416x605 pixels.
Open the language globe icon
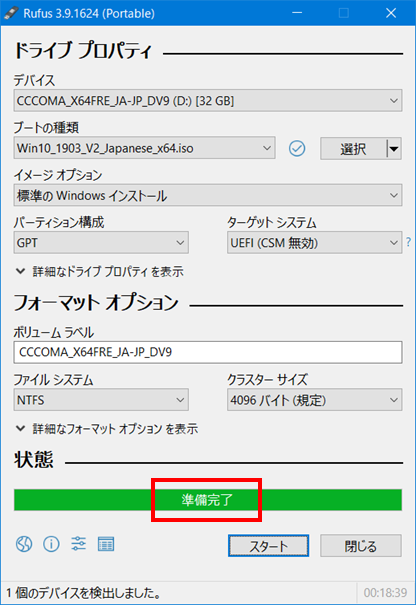(24, 544)
